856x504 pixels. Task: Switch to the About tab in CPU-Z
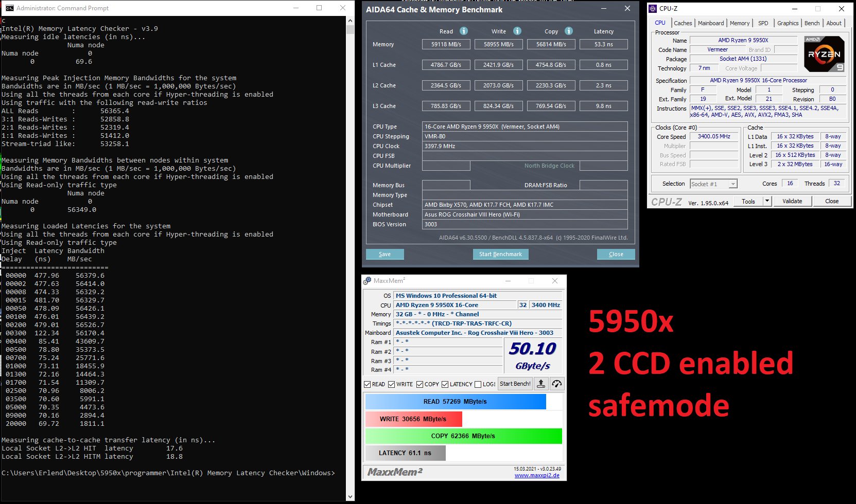tap(834, 23)
